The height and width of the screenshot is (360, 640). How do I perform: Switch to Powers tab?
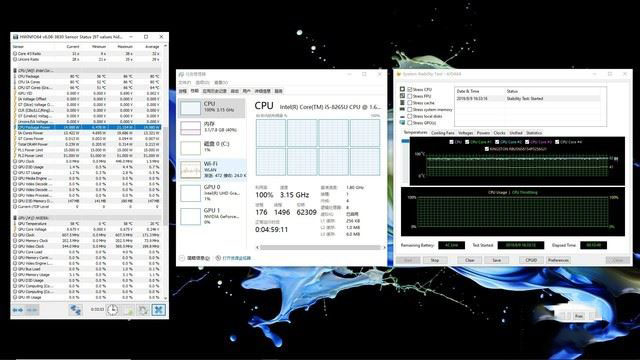[x=483, y=133]
